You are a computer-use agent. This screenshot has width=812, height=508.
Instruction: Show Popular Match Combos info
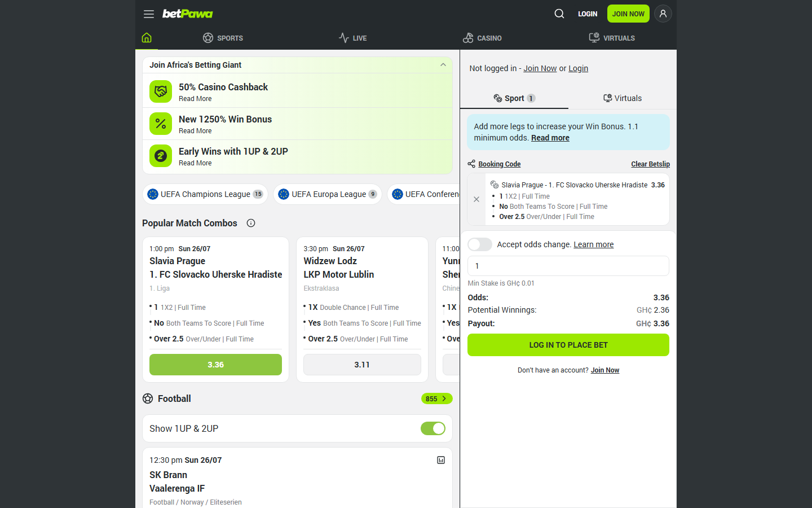[251, 223]
